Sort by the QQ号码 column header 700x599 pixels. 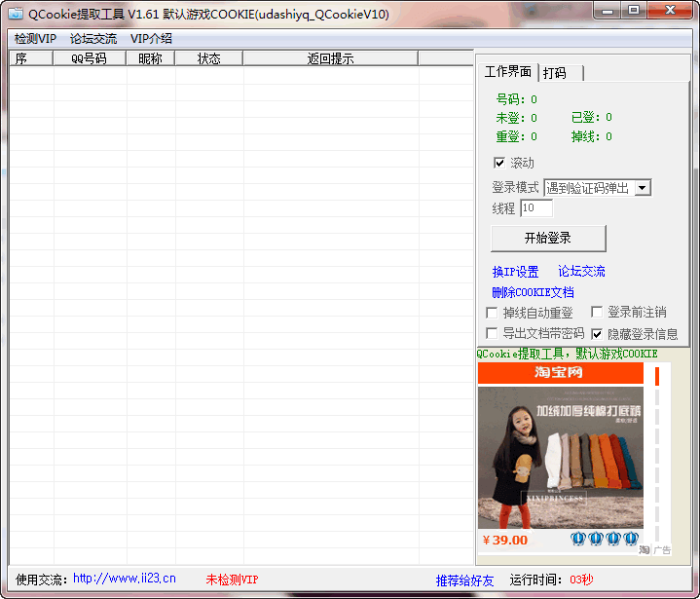90,58
